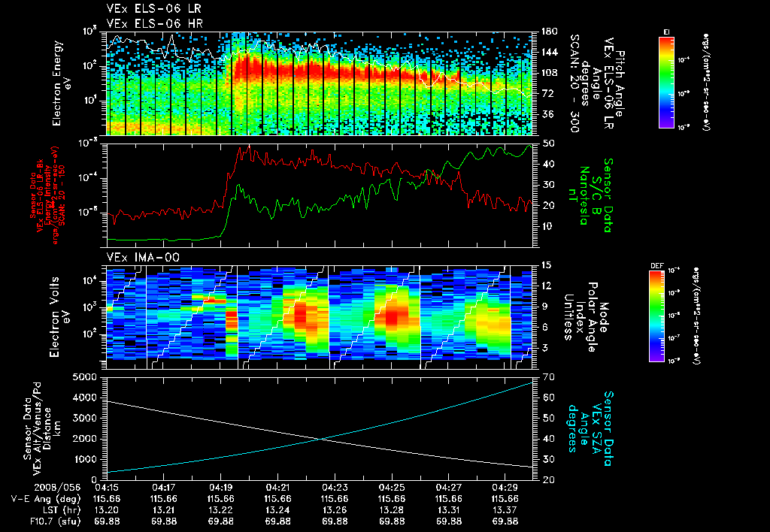Click the 'V-E Ang (deg)' row label
770x532 pixels.
[46, 499]
